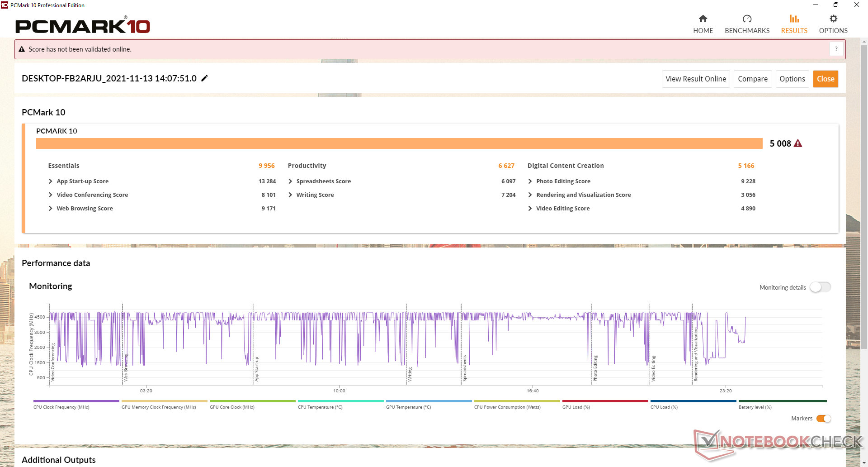Click the Video Conferencing marker on chart

(x=52, y=362)
